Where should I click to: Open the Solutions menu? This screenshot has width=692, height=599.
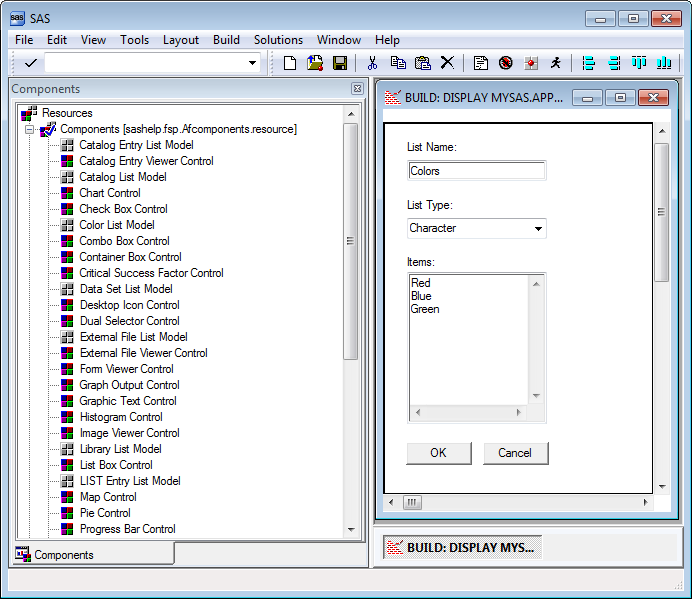278,40
